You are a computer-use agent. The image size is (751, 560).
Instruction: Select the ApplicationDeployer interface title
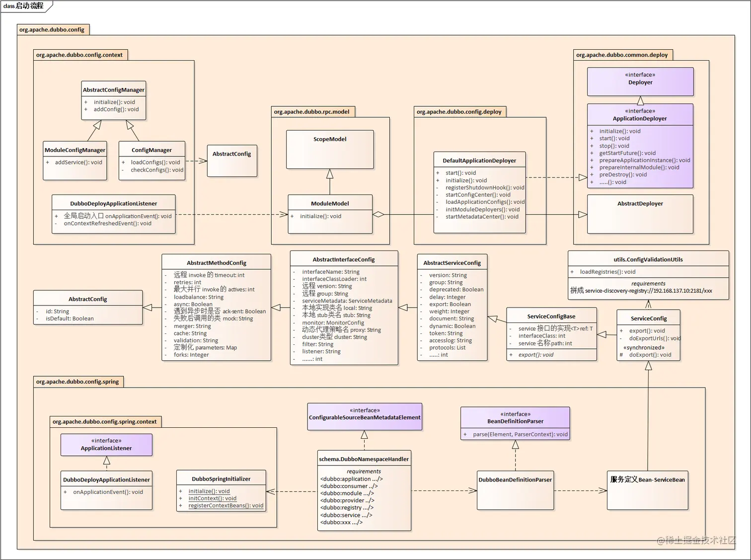(640, 119)
